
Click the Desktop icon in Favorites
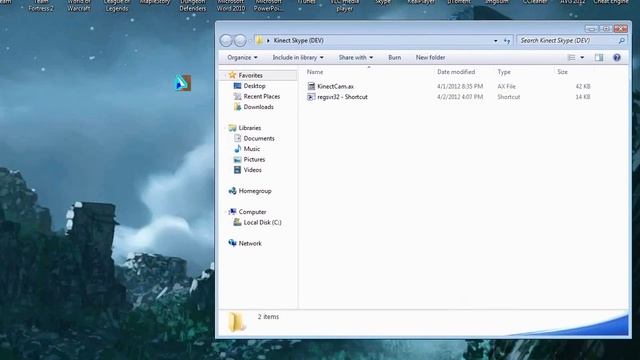pyautogui.click(x=237, y=86)
